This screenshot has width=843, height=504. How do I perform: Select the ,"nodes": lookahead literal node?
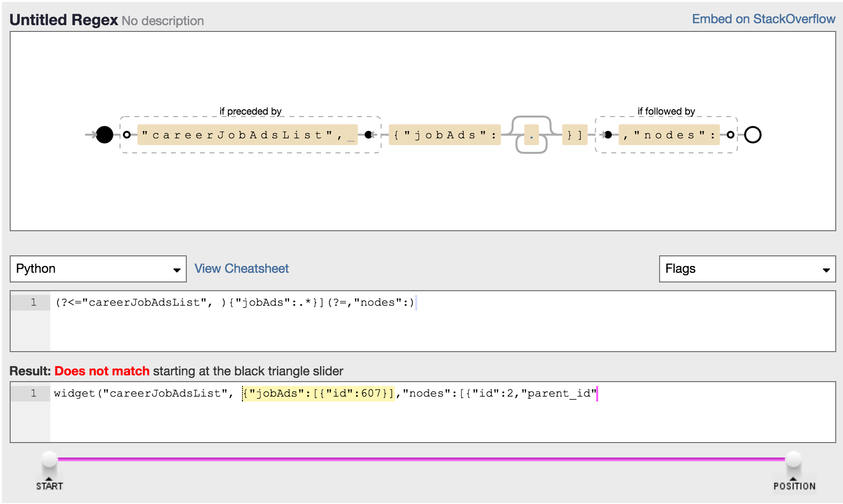click(x=669, y=135)
